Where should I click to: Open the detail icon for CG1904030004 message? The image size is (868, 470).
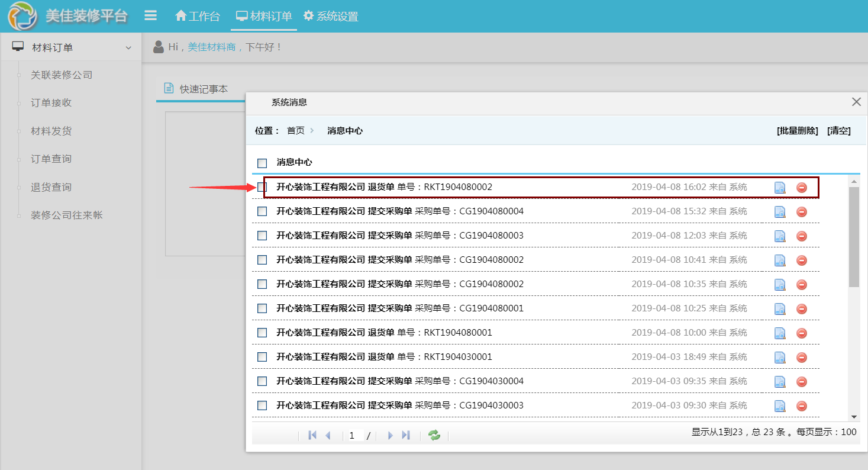click(780, 382)
